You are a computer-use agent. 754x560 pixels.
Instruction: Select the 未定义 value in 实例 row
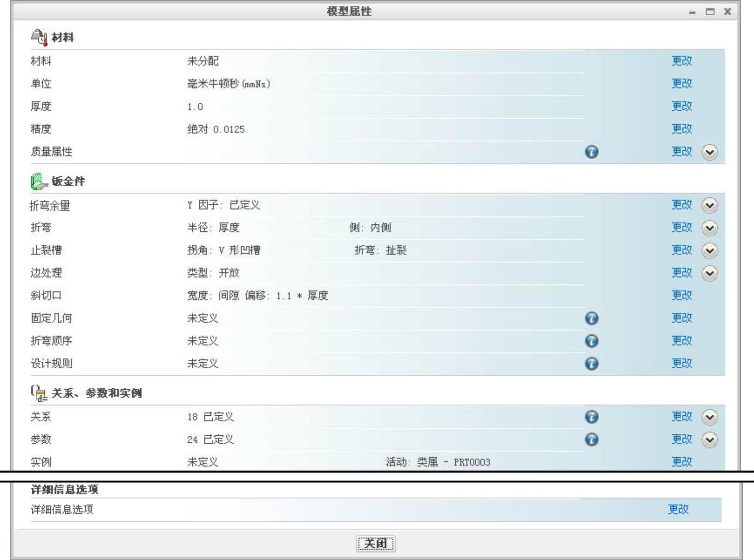tap(203, 462)
